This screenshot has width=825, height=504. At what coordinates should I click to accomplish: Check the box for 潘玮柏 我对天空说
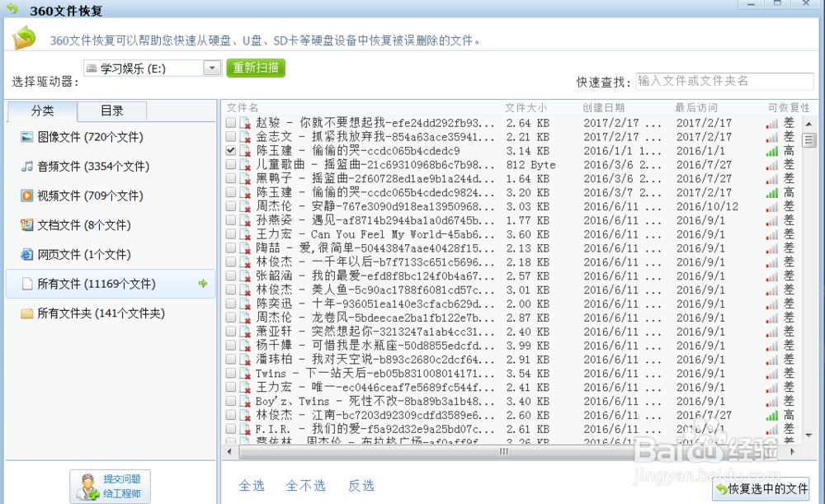[231, 360]
